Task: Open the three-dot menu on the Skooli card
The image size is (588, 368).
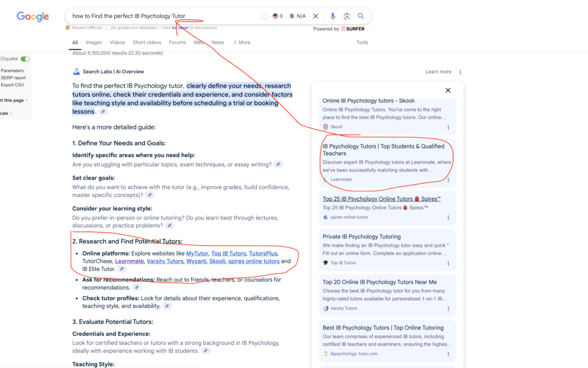Action: [448, 127]
